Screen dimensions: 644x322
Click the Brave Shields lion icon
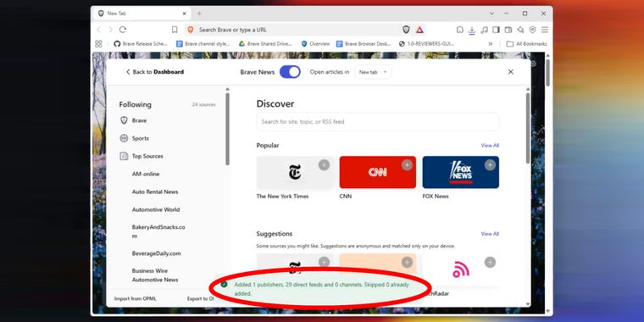[406, 30]
